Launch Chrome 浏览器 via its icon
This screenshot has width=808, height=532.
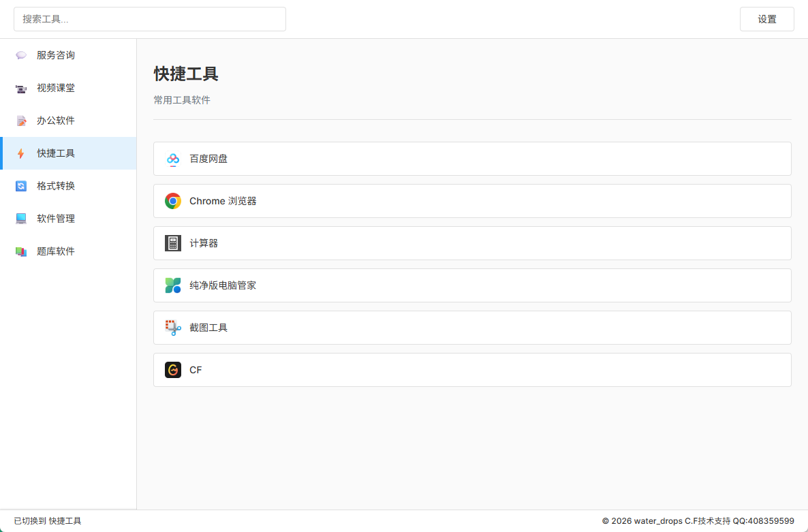(x=173, y=201)
